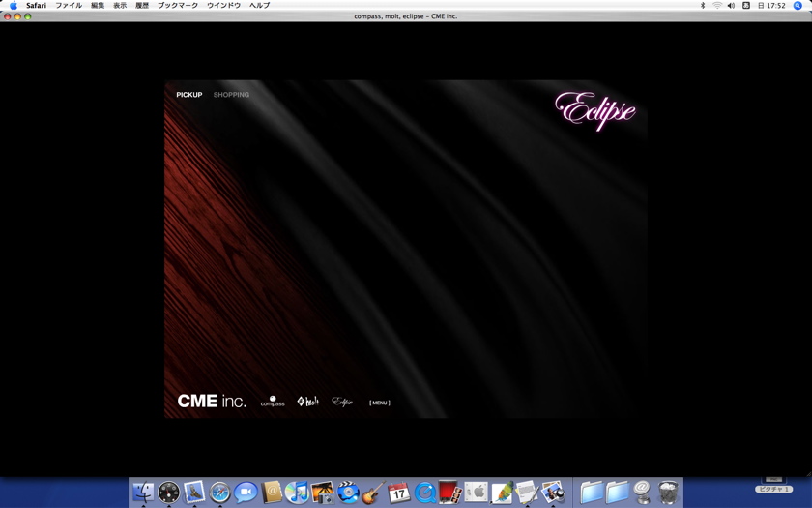This screenshot has height=508, width=812.
Task: Open Photo Booth from the Dock
Action: tap(450, 492)
